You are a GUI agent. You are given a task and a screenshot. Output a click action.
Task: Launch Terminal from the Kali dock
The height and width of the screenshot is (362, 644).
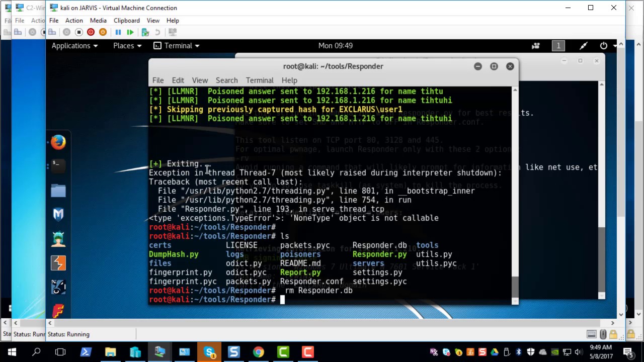coord(58,165)
